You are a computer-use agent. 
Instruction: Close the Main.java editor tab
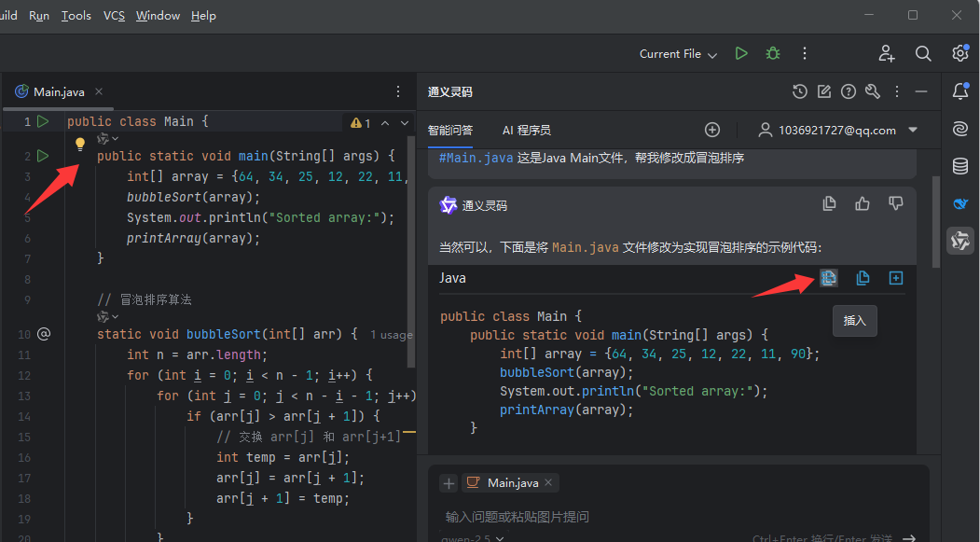99,91
